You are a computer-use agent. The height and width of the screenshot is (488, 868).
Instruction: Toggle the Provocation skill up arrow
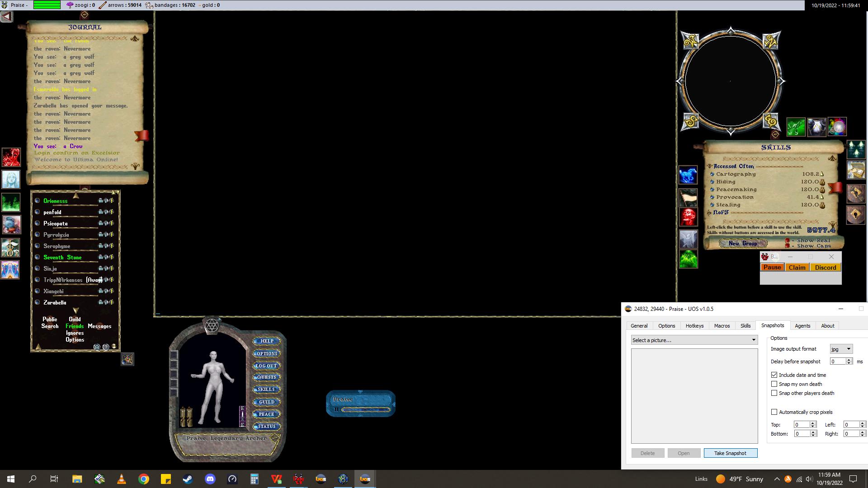coord(822,197)
